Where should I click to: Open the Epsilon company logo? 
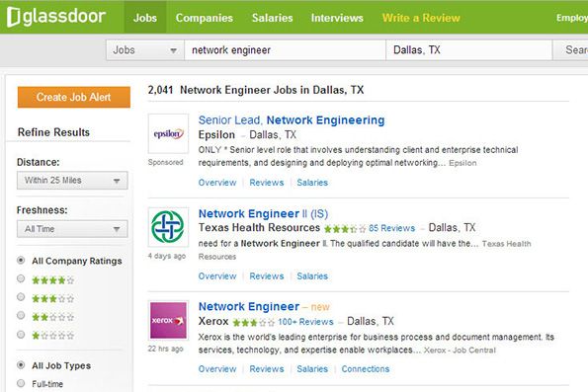[168, 133]
